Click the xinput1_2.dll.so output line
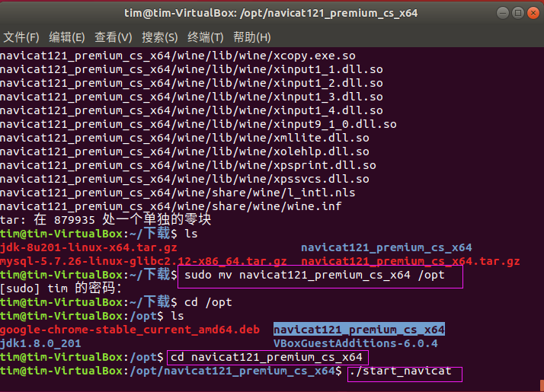Image resolution: width=544 pixels, height=392 pixels. tap(191, 83)
